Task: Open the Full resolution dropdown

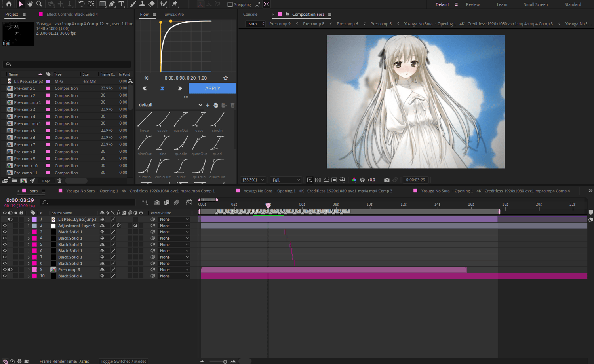Action: pos(286,180)
